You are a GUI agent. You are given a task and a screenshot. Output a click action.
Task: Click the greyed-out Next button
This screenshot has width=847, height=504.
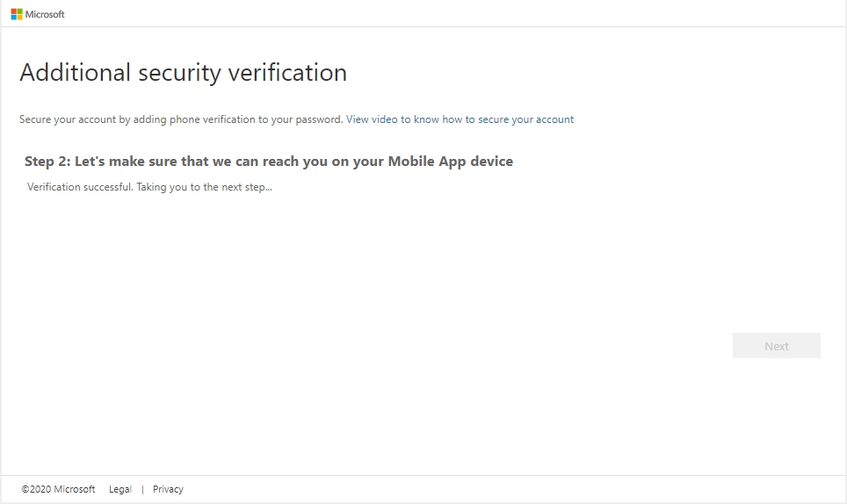click(776, 346)
